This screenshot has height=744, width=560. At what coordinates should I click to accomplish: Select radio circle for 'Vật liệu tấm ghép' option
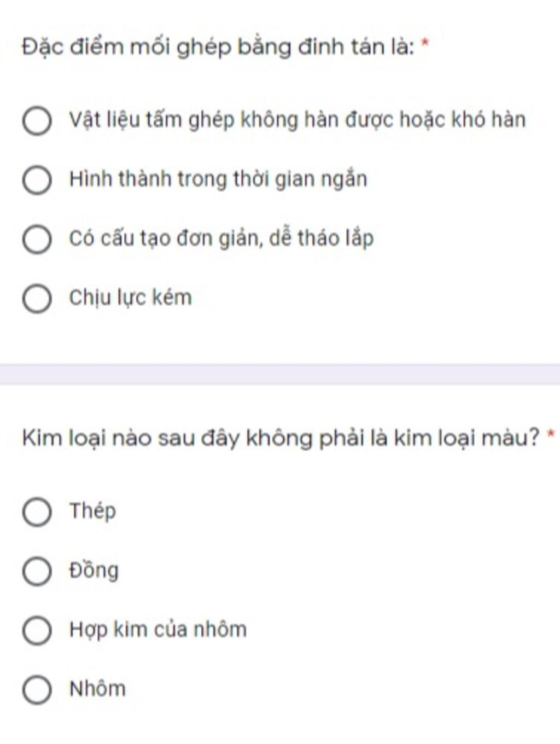pos(37,120)
